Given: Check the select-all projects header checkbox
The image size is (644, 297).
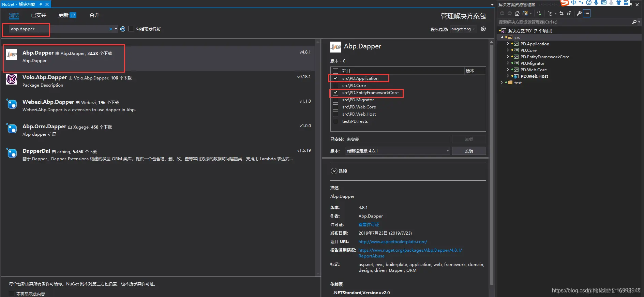Looking at the screenshot, I should [335, 71].
